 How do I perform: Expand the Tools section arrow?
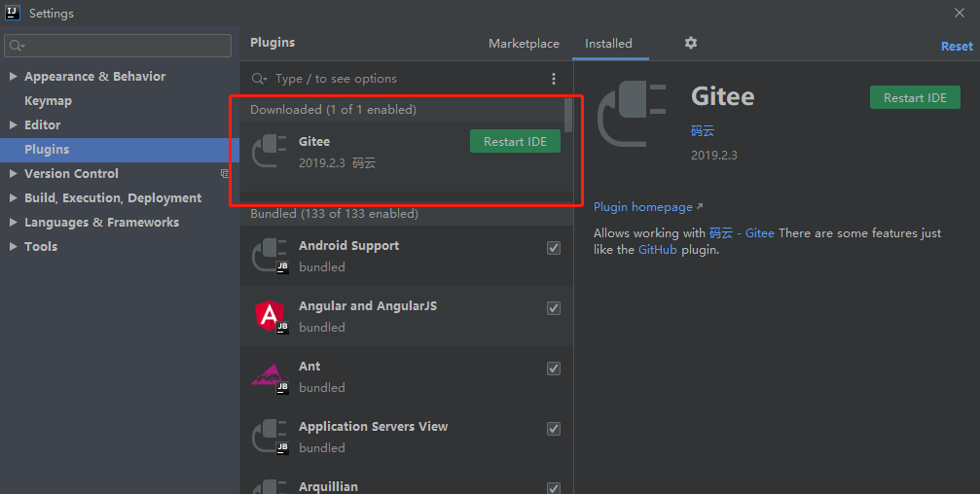(13, 247)
